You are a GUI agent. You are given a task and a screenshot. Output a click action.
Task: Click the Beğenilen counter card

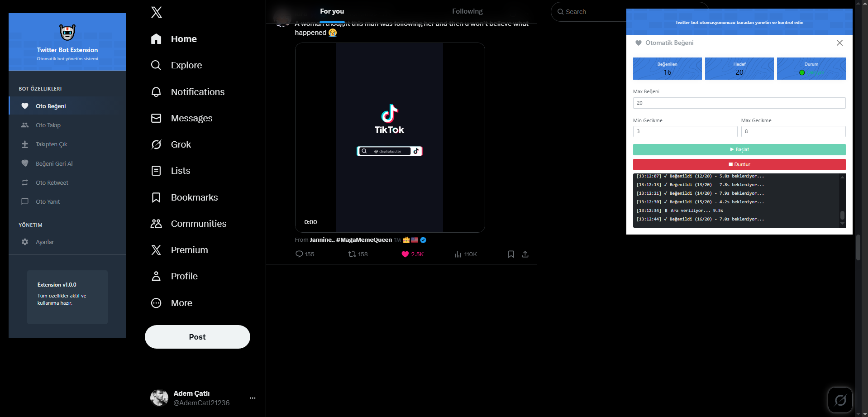click(x=667, y=68)
